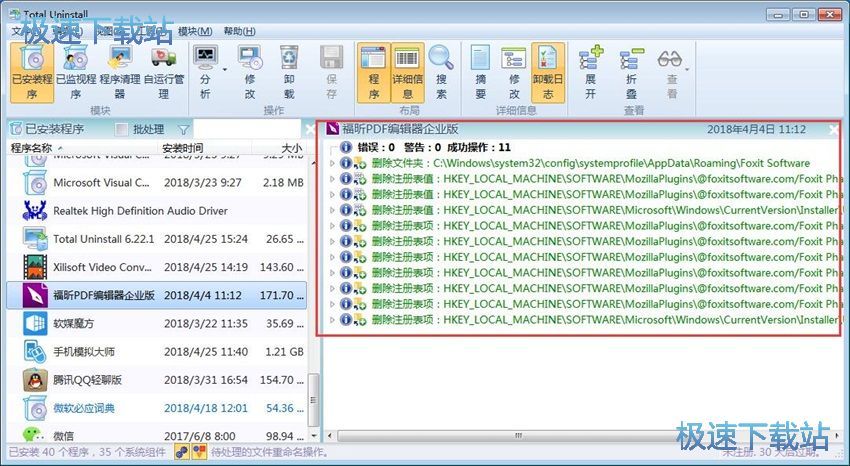Screen dimensions: 850x466
Task: Open the dropdown arrow beside 分析
Action: click(224, 69)
